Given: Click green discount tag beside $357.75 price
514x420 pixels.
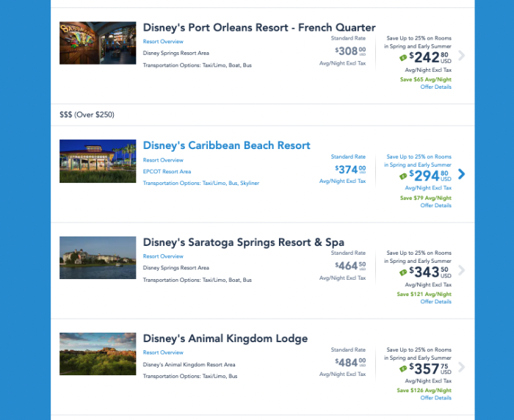Looking at the screenshot, I should pyautogui.click(x=403, y=369).
